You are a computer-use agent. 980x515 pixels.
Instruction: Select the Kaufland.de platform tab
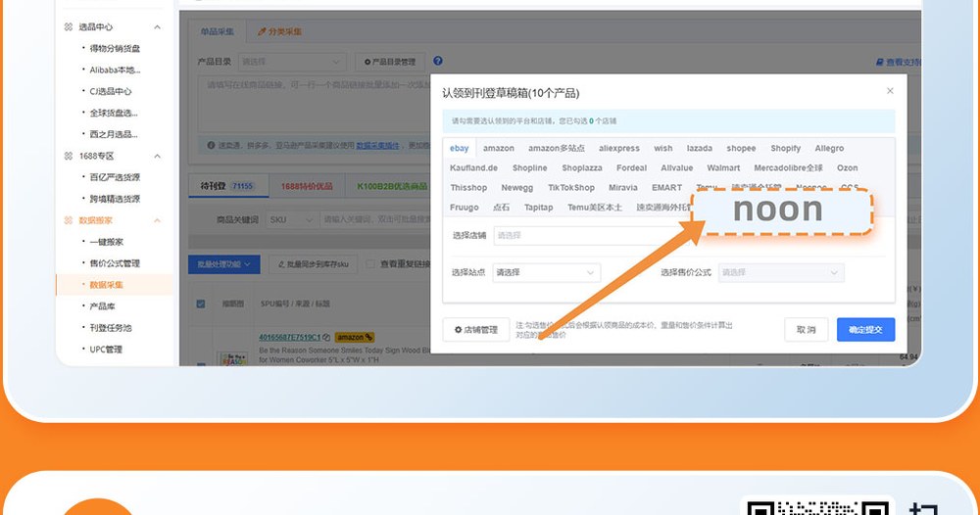473,168
